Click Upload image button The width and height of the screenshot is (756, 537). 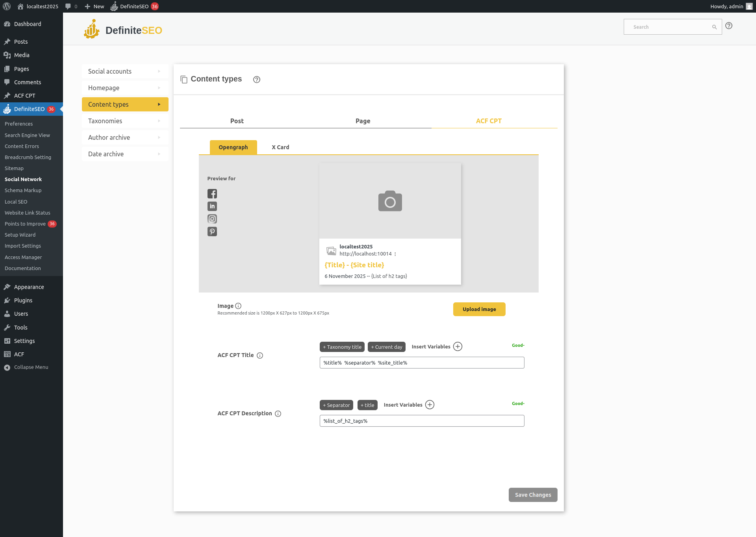click(479, 309)
